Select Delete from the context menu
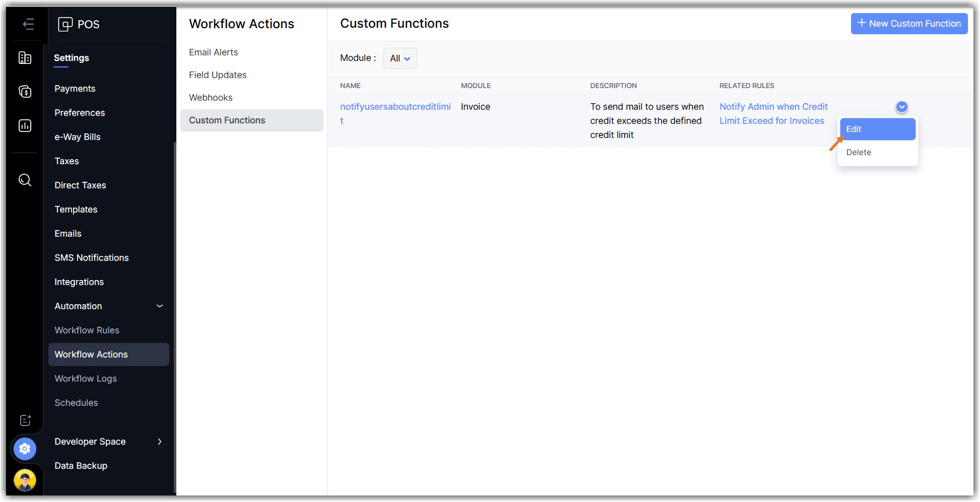 (859, 153)
